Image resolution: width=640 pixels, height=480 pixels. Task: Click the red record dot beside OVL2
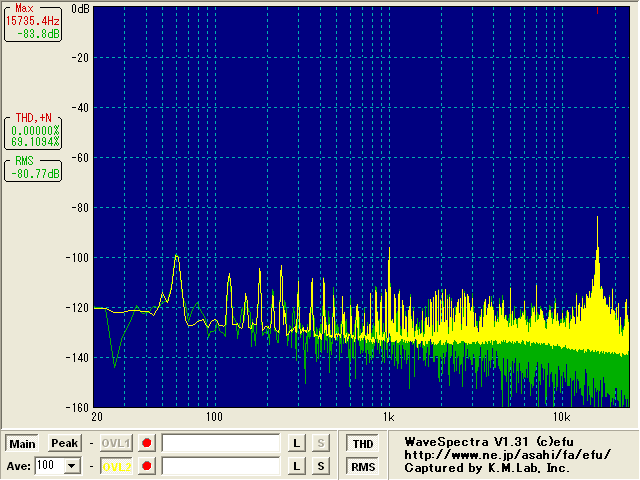tap(147, 466)
